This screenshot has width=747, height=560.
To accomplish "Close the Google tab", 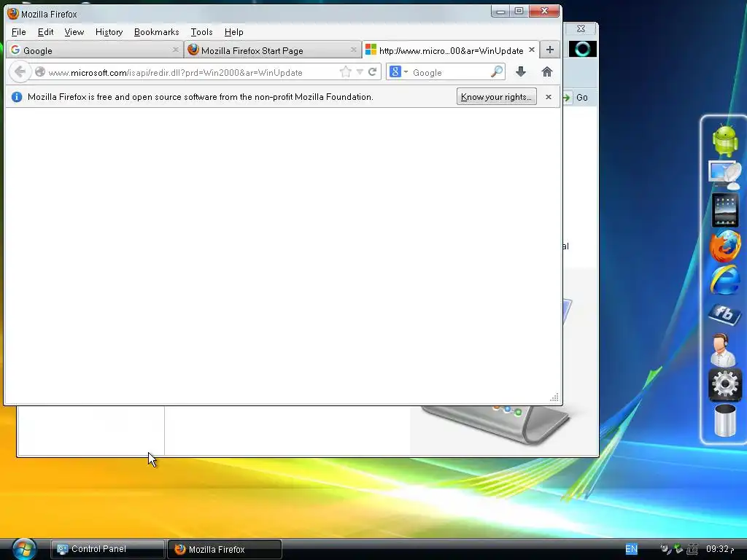I will pyautogui.click(x=175, y=50).
